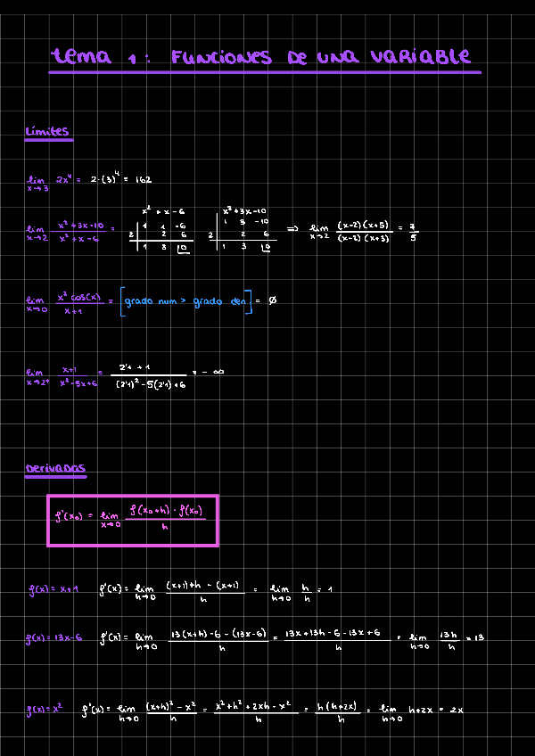Select the 'Límites' section heading
Viewport: 535px width, 756px height.
coord(47,132)
